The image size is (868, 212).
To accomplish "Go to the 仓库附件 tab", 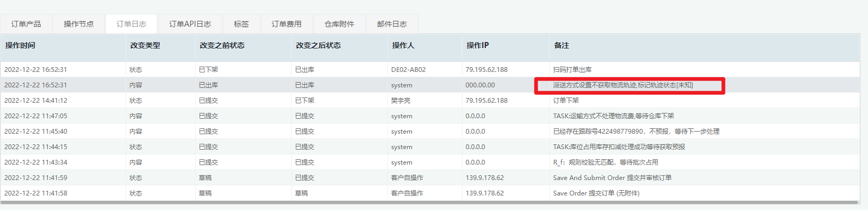I will click(x=339, y=24).
